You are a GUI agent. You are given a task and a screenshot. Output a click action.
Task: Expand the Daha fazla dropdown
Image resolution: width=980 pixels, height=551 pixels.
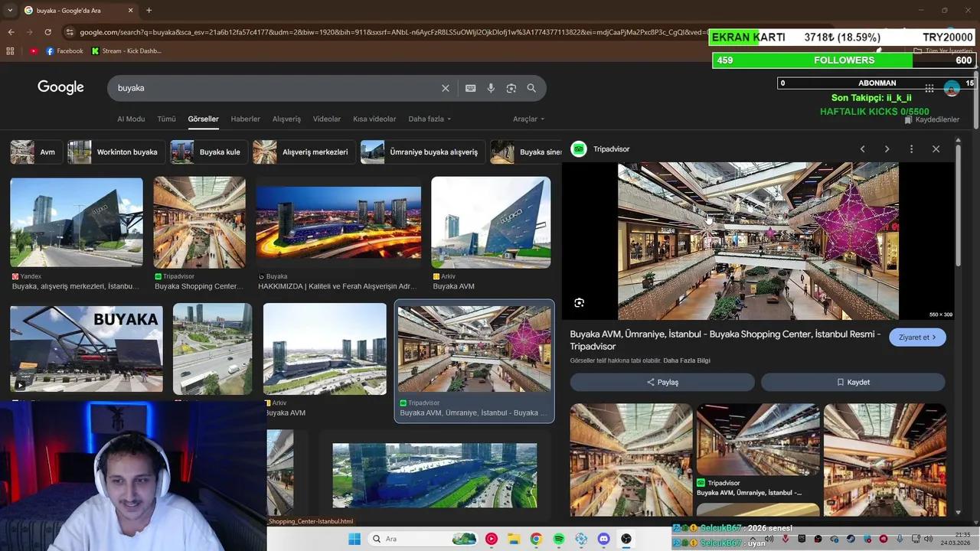pos(430,119)
